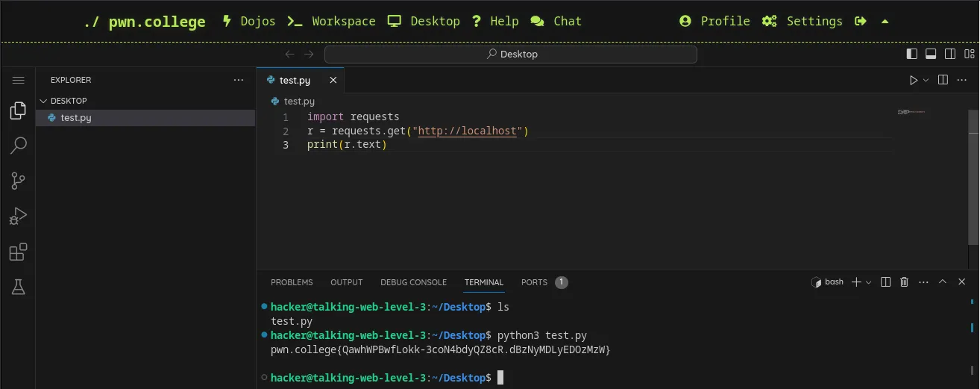Switch to the DEBUG CONSOLE tab
Image resolution: width=980 pixels, height=389 pixels.
coord(413,282)
